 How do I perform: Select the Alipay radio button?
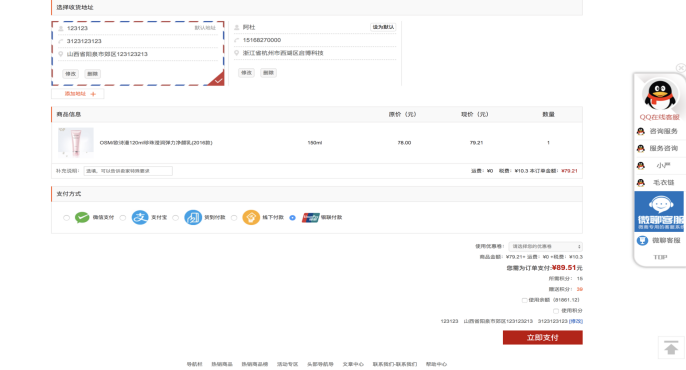click(123, 217)
